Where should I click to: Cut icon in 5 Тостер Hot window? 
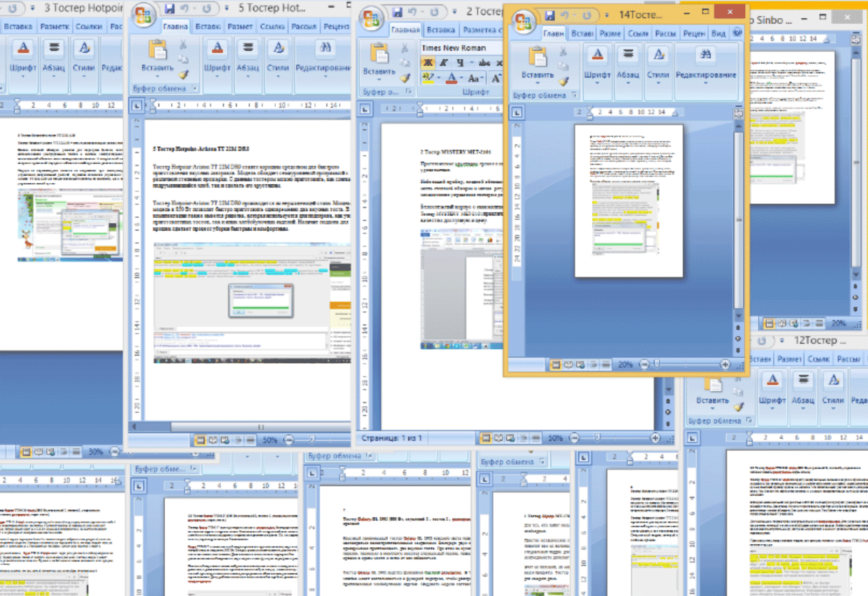point(184,45)
